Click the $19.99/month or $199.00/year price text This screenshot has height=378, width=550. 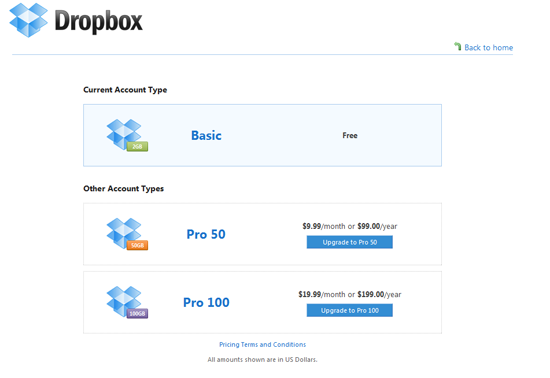(350, 295)
